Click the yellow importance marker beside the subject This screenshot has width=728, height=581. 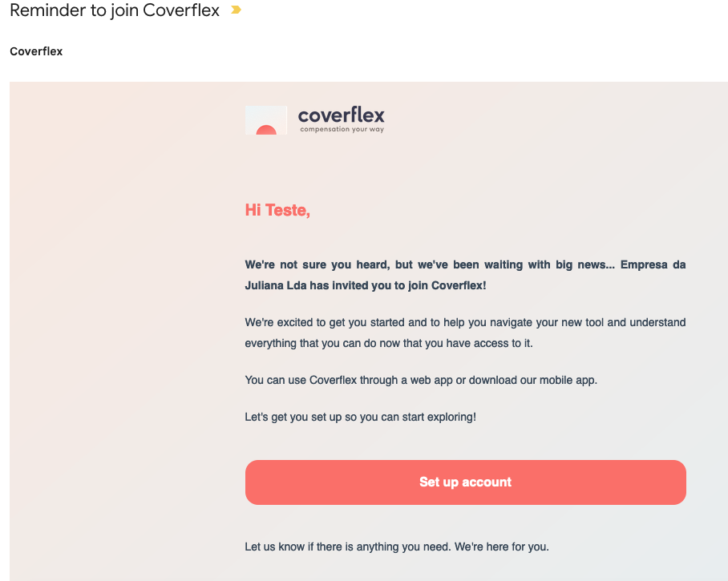click(x=236, y=10)
